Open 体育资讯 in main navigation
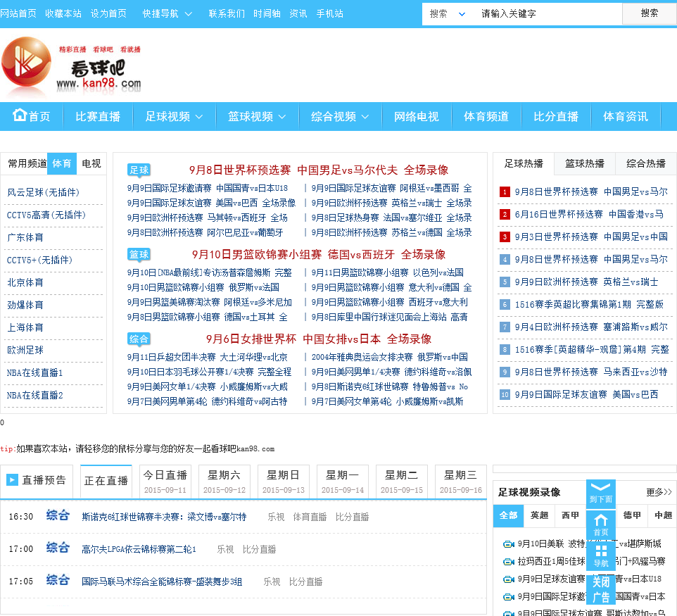Screen dimensions: 677x616 pos(626,117)
